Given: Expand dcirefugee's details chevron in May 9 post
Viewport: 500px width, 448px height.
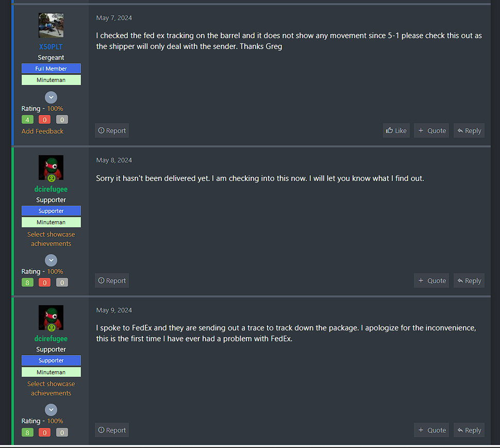Looking at the screenshot, I should (x=51, y=410).
